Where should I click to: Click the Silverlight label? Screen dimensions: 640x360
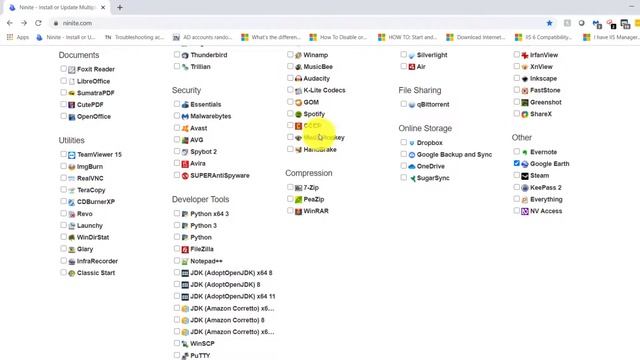[432, 55]
